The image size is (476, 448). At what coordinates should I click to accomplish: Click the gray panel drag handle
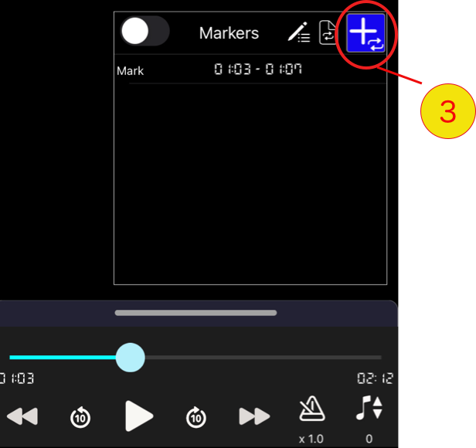coord(195,313)
